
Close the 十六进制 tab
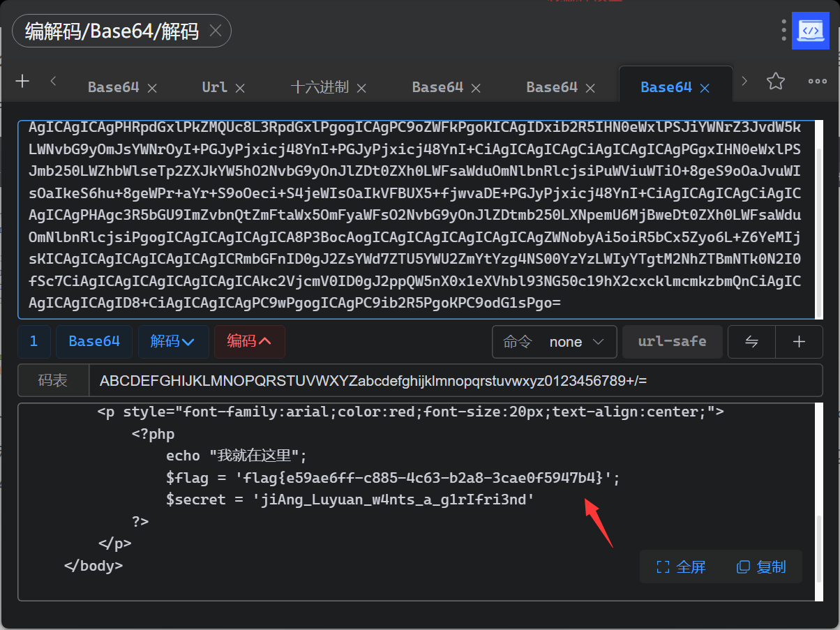click(x=361, y=88)
